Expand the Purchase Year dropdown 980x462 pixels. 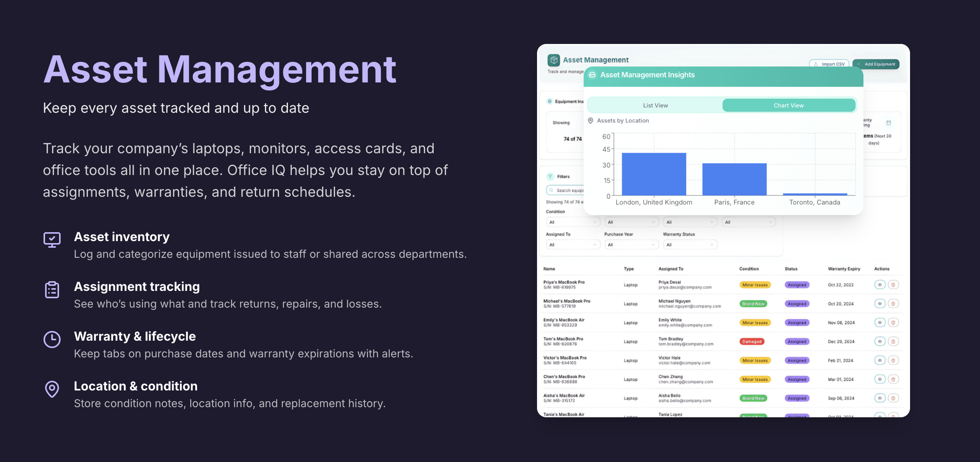point(631,245)
